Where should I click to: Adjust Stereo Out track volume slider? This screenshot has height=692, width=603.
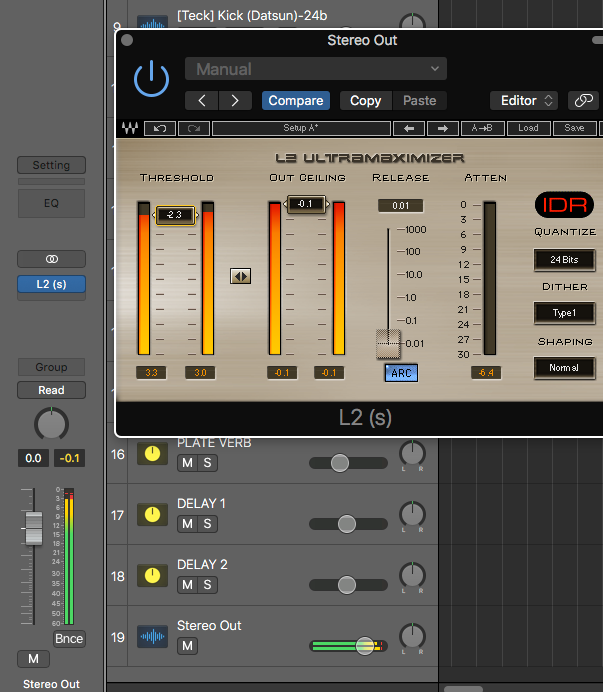365,646
